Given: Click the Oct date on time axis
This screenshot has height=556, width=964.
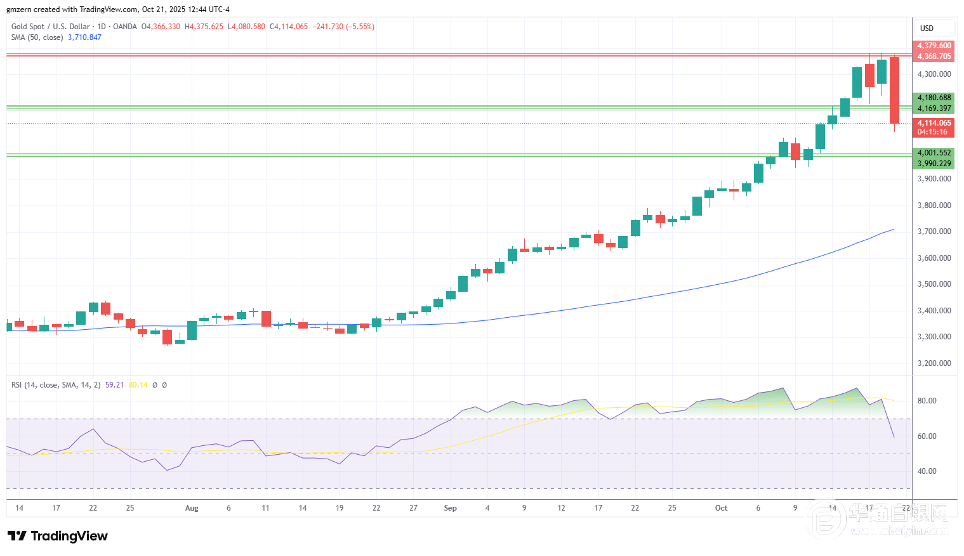Looking at the screenshot, I should 718,507.
